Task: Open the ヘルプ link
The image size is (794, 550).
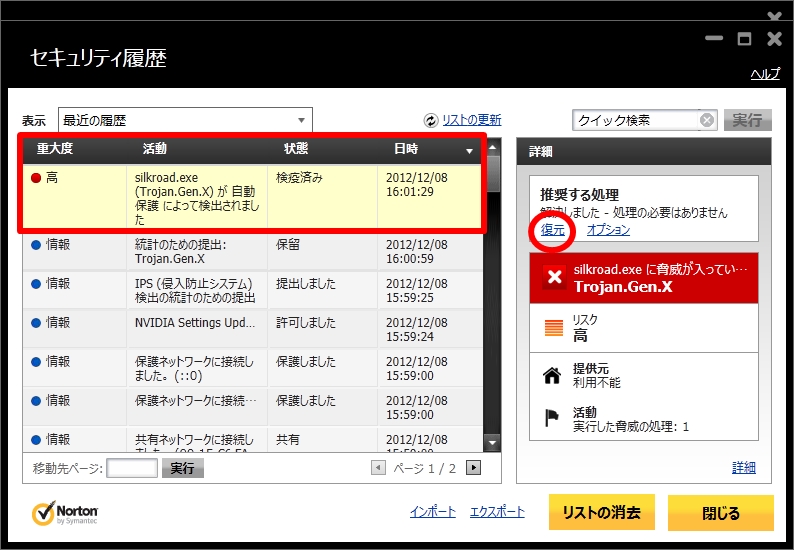Action: (x=765, y=74)
